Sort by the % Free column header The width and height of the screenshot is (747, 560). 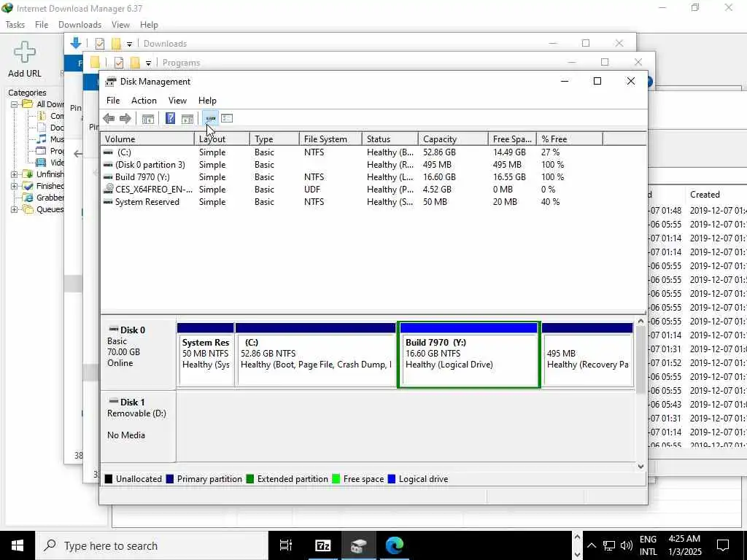tap(569, 139)
